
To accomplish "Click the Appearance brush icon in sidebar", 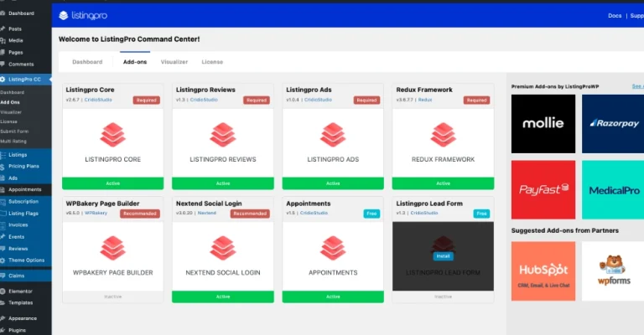I will [4, 318].
